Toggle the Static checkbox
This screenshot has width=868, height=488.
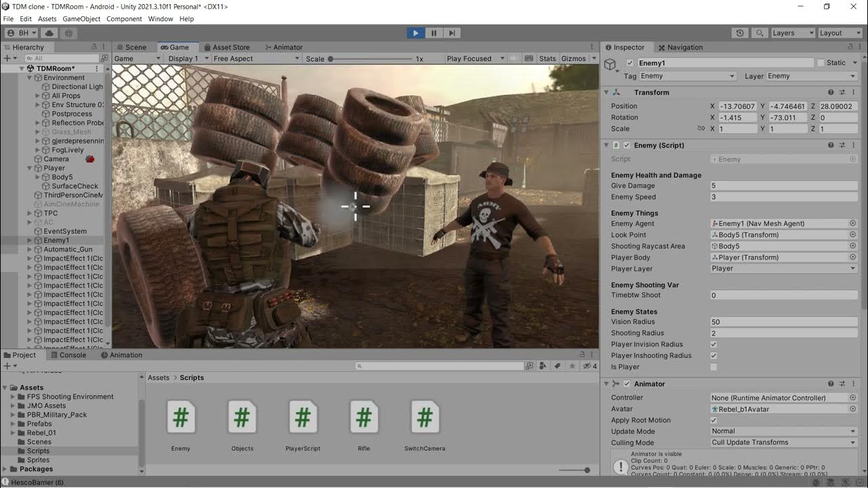(x=821, y=63)
